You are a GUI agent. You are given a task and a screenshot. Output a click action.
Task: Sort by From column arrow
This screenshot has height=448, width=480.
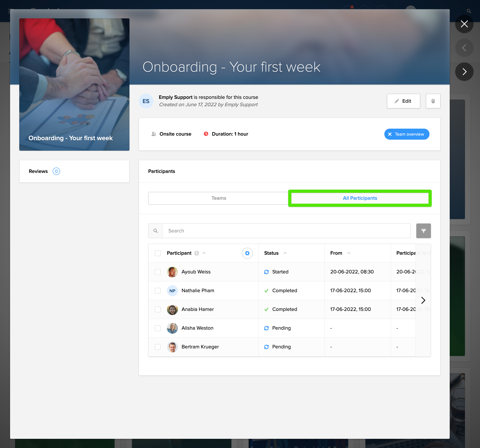pyautogui.click(x=349, y=253)
